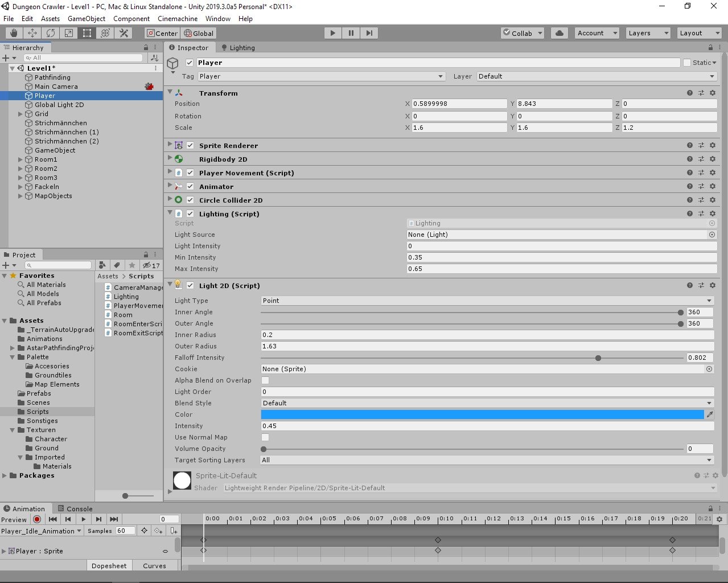Open cloud services icon
Image resolution: width=728 pixels, height=583 pixels.
560,33
